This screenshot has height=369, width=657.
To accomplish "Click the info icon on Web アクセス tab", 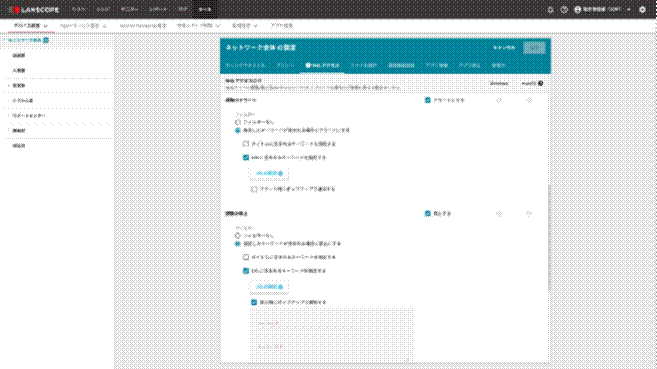I will coord(308,65).
